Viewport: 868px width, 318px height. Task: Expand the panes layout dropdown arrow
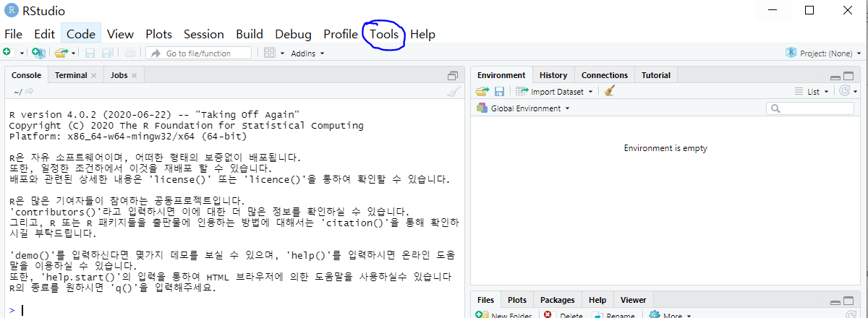[x=282, y=53]
